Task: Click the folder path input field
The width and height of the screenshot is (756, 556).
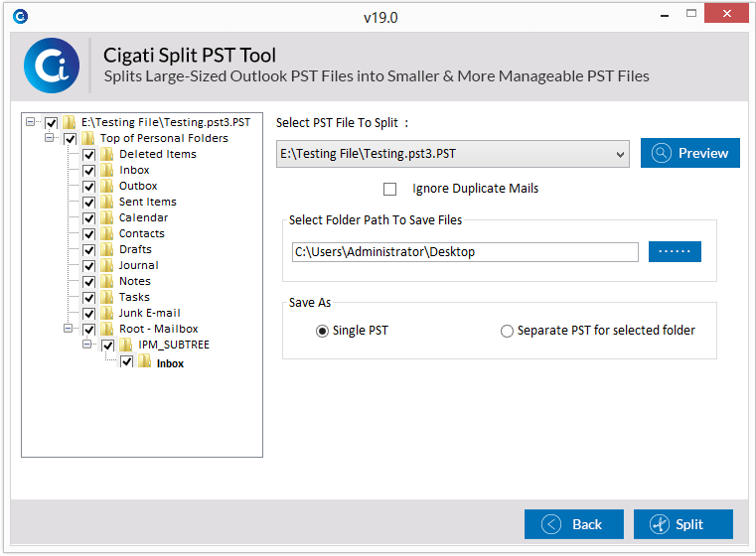Action: coord(465,252)
